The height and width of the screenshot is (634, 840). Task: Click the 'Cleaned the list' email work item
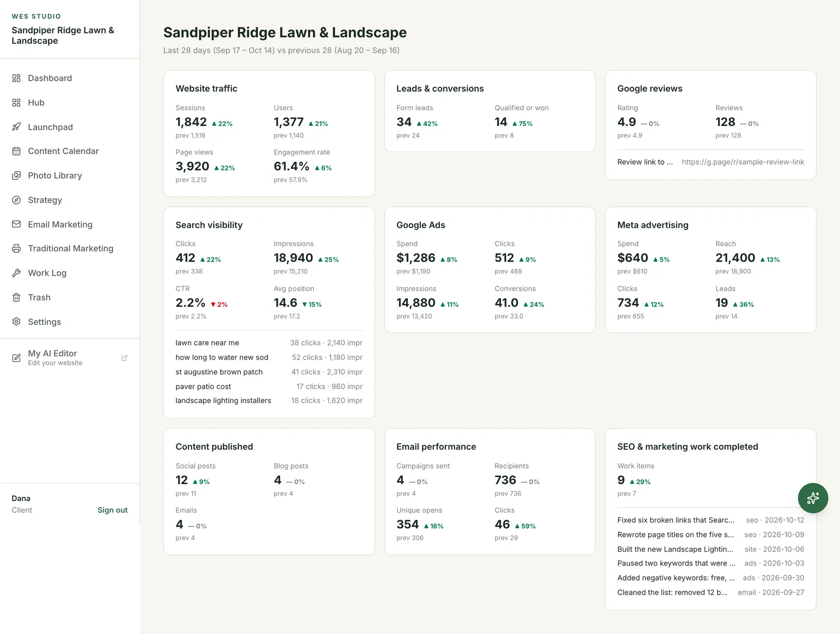(711, 593)
